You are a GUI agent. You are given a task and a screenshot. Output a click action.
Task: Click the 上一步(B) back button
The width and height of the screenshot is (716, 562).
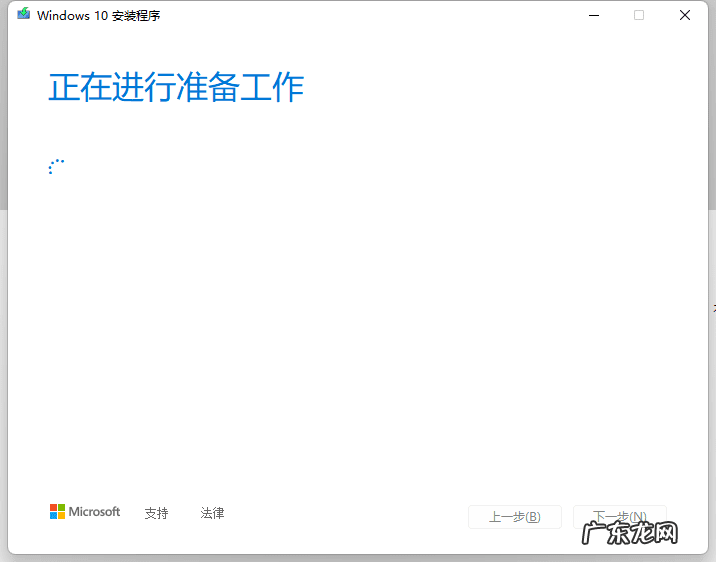click(515, 517)
